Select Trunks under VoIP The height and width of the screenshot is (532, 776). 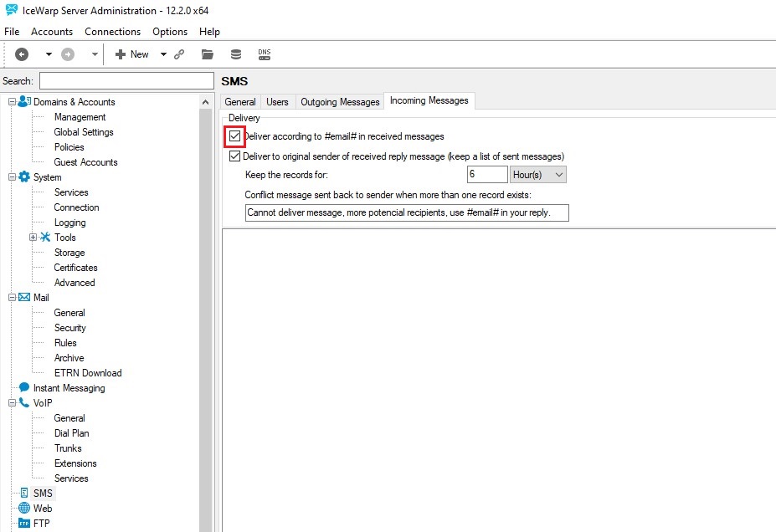pyautogui.click(x=68, y=448)
